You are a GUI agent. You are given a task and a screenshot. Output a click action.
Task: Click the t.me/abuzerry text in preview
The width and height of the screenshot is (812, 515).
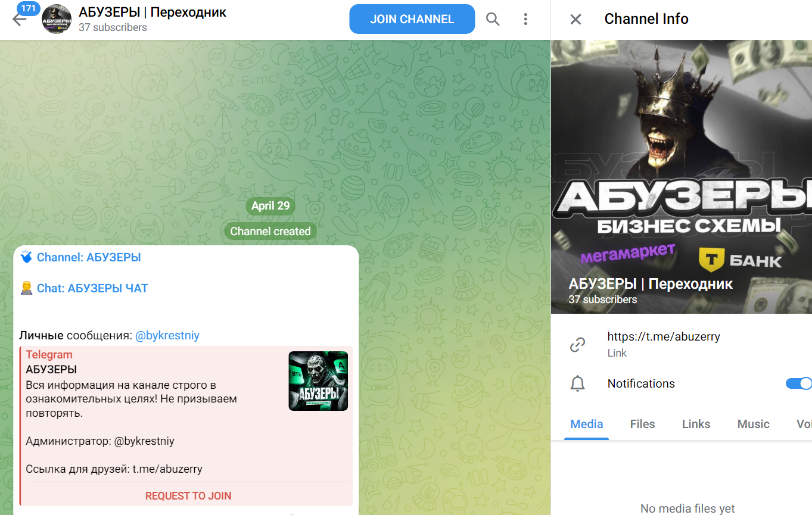167,469
